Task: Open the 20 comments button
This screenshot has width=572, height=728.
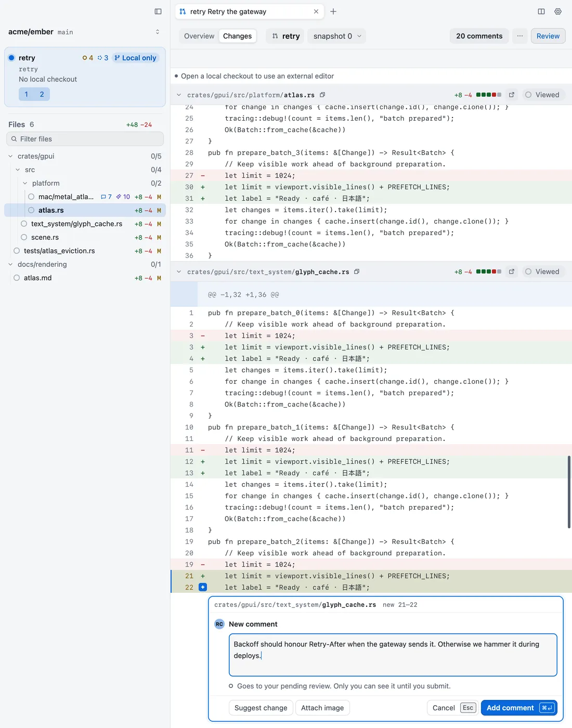Action: click(x=479, y=36)
